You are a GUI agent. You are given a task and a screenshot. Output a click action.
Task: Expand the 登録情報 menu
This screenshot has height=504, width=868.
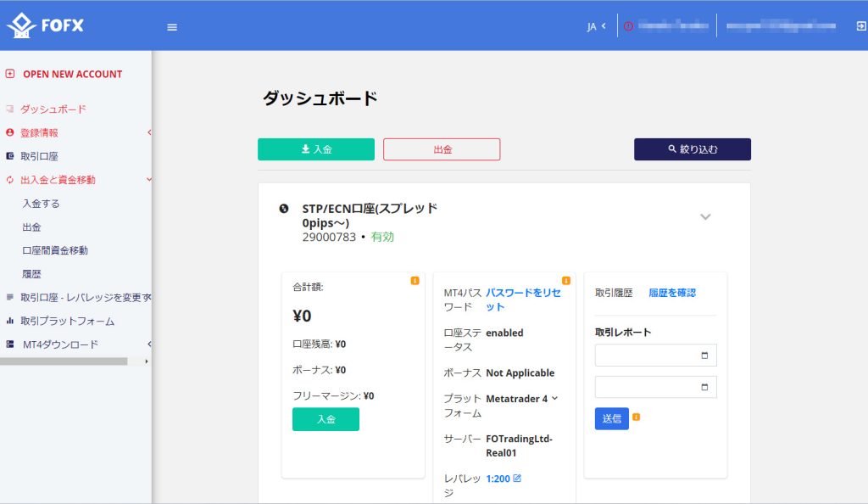[x=149, y=132]
